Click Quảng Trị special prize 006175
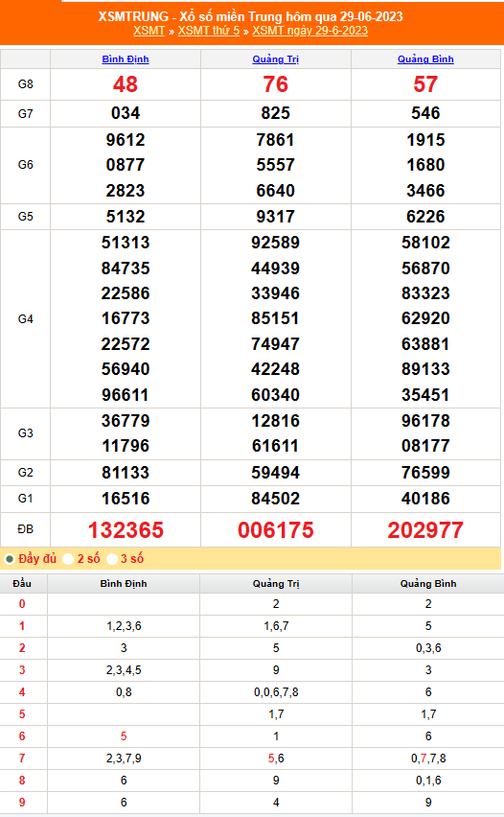This screenshot has width=504, height=817. 275,530
